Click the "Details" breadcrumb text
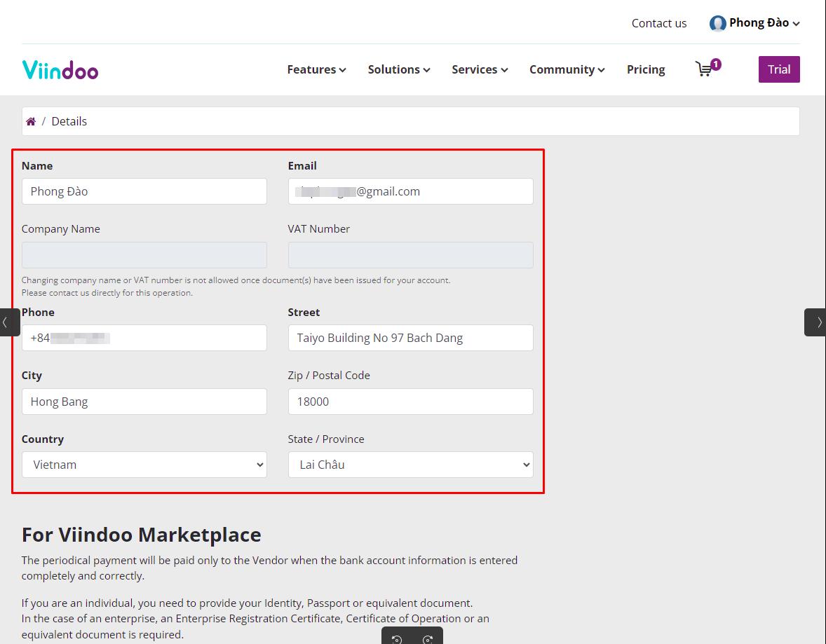This screenshot has height=644, width=826. point(69,122)
